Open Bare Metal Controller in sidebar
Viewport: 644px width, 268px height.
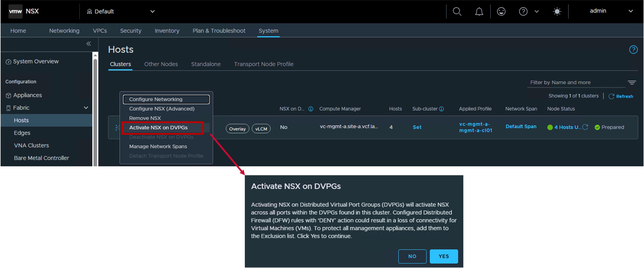[41, 158]
